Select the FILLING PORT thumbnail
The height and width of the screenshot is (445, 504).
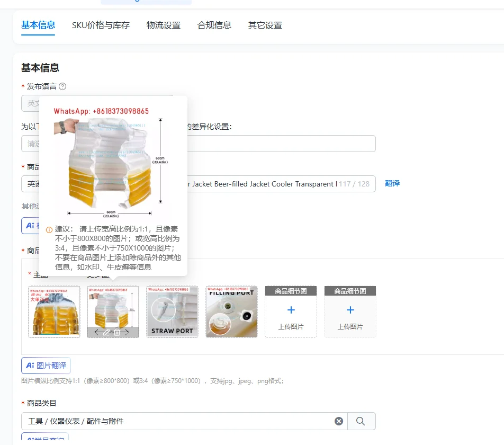(231, 311)
